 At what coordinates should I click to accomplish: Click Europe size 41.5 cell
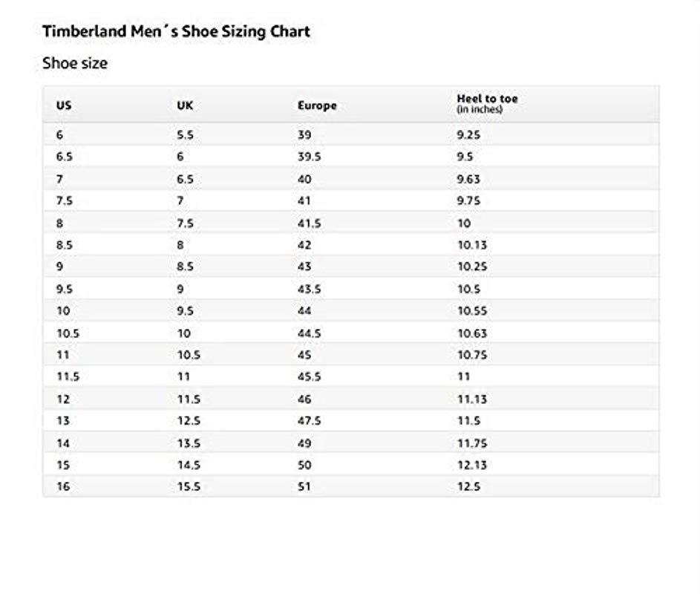coord(309,223)
